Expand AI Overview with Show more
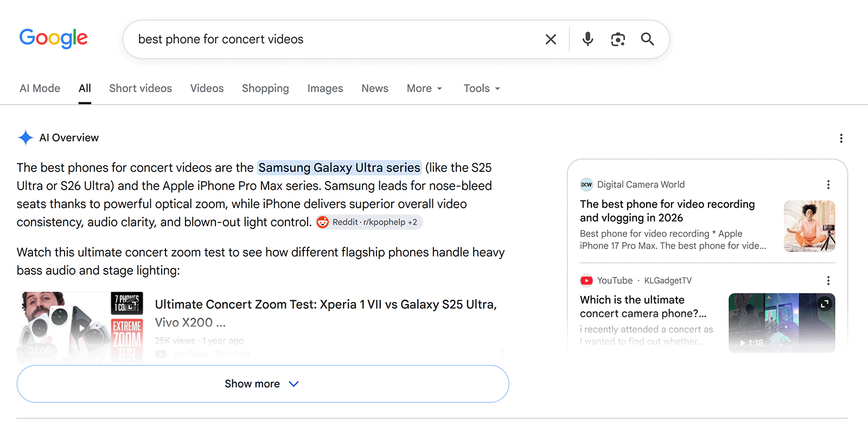868x437 pixels. tap(263, 384)
